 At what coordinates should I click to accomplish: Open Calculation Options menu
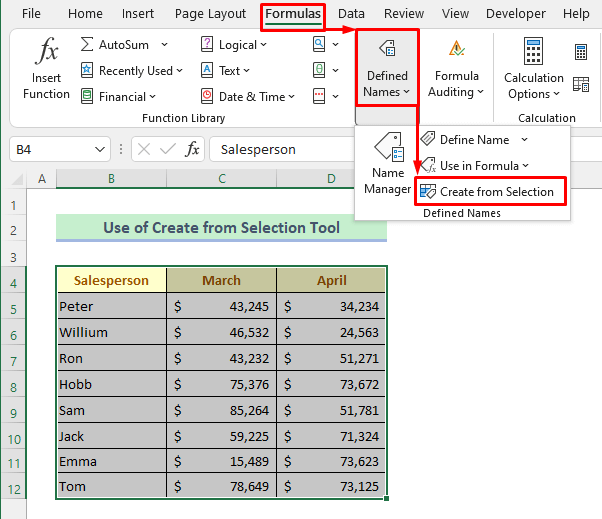coord(533,67)
